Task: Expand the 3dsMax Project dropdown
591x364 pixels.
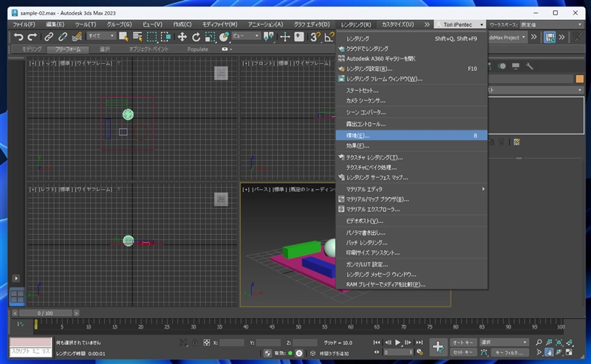Action: click(507, 38)
